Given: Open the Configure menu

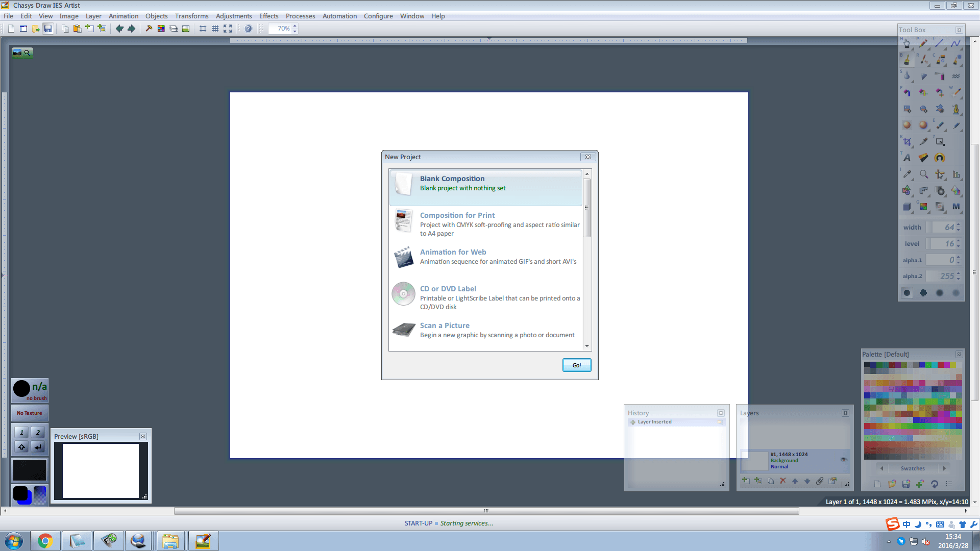Looking at the screenshot, I should pos(378,16).
